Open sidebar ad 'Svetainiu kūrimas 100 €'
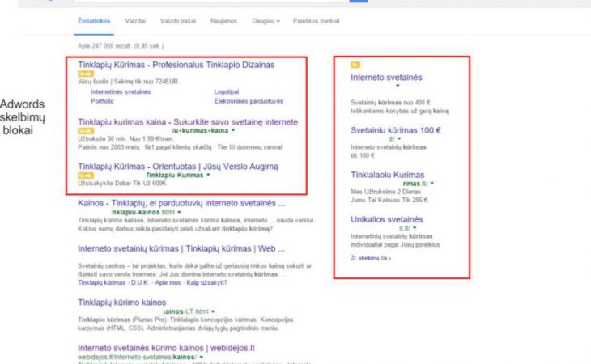This screenshot has height=364, width=591. [x=396, y=130]
